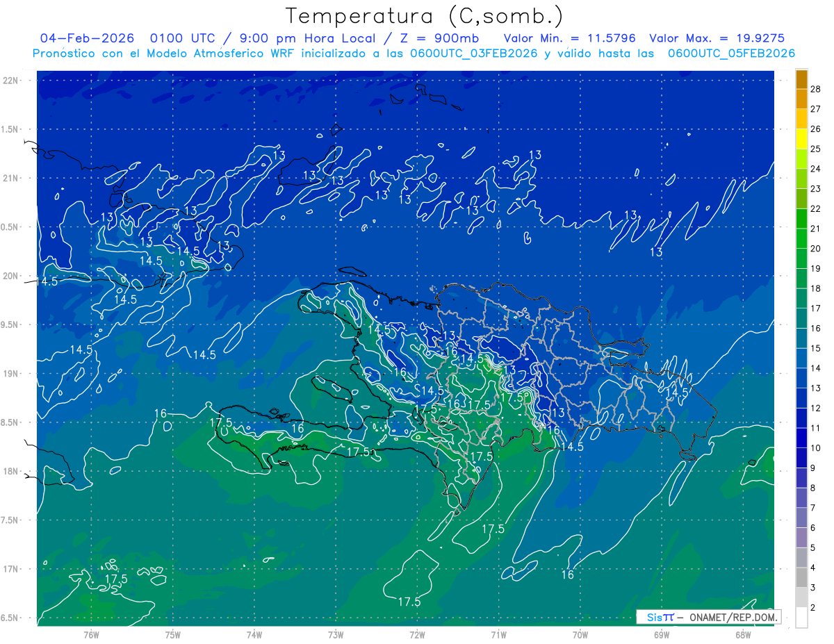Screen dimensions: 834x644
Task: Click the SisTT logo in the credit box
Action: click(660, 617)
